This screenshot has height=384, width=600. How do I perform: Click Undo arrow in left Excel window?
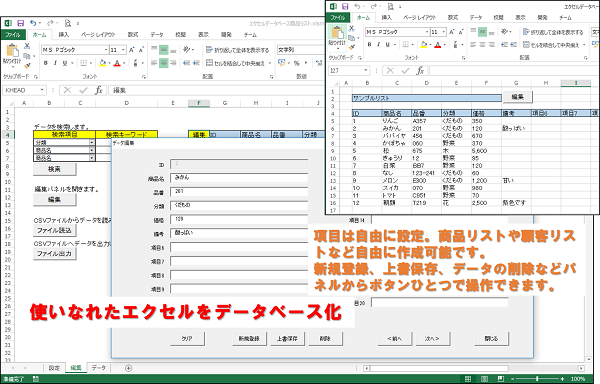pos(33,23)
